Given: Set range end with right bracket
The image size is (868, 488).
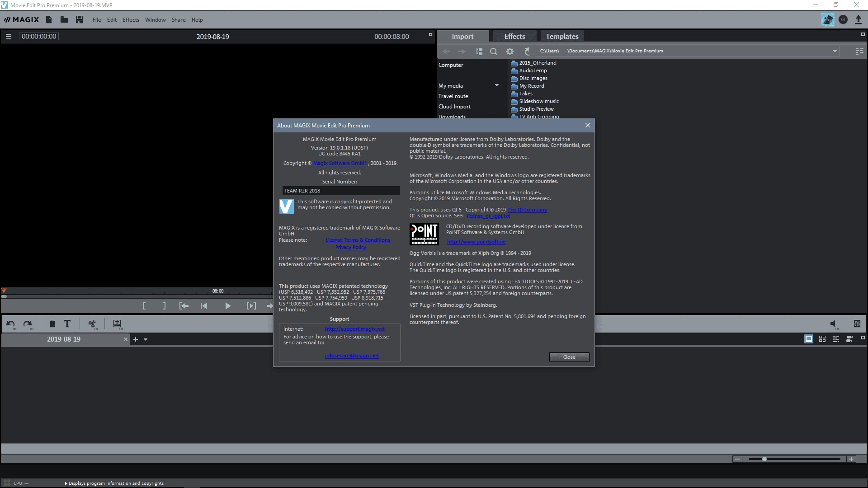Looking at the screenshot, I should 164,306.
